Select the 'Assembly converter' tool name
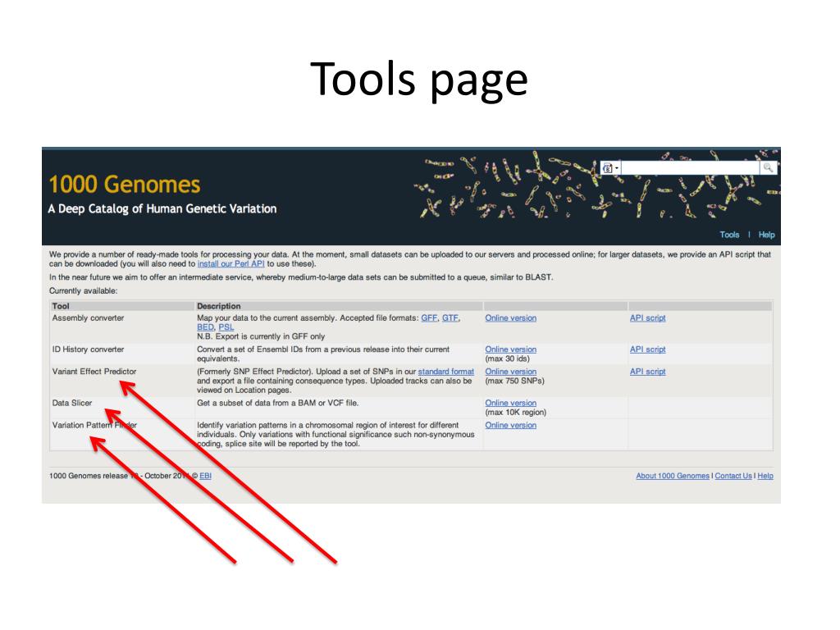Image resolution: width=840 pixels, height=630 pixels. tap(88, 317)
